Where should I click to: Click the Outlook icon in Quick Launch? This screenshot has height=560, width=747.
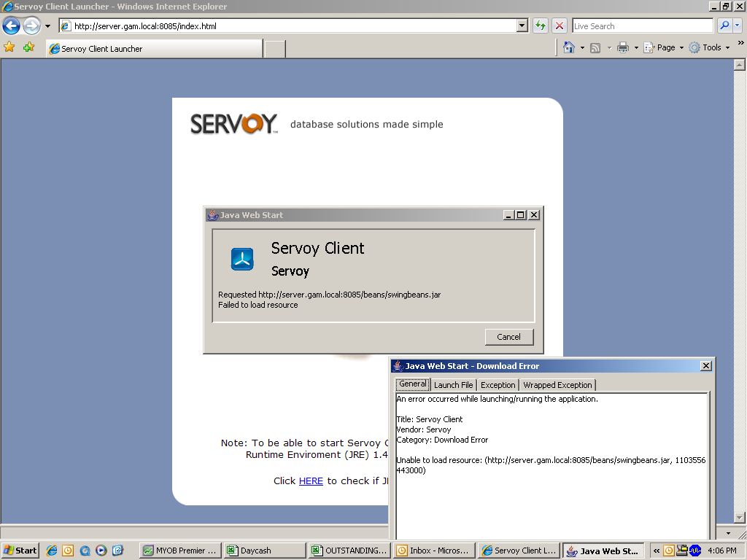point(68,551)
